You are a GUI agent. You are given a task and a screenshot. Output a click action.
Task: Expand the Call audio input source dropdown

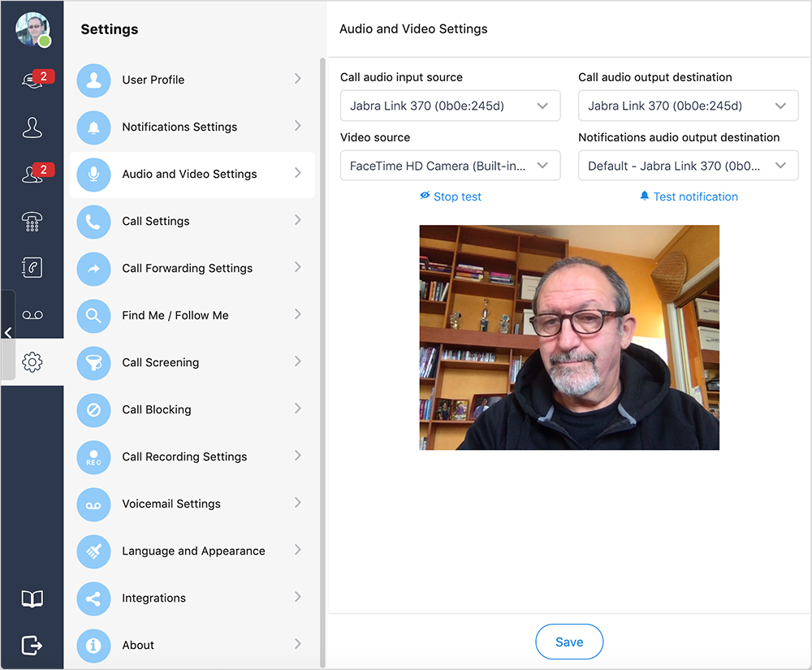click(x=450, y=106)
